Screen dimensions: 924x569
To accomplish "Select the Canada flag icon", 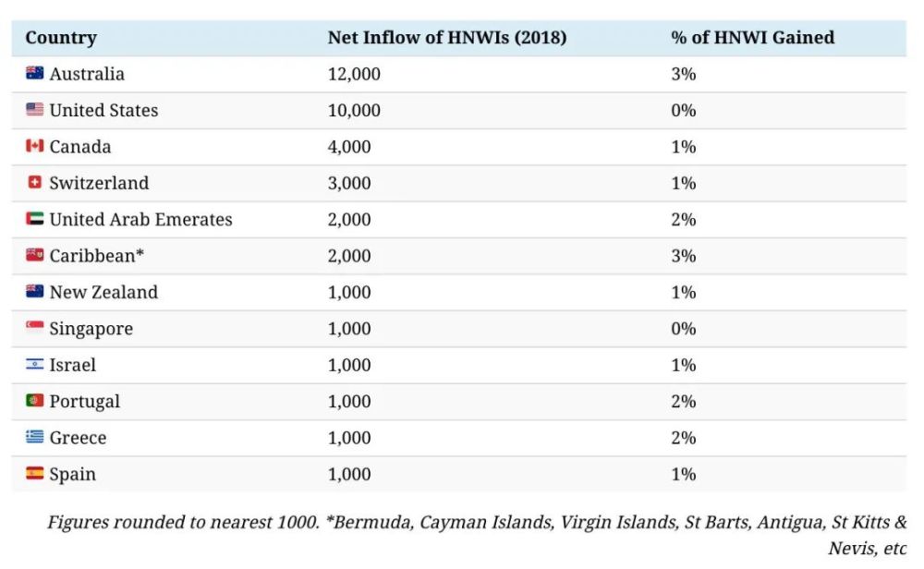I will [x=35, y=146].
